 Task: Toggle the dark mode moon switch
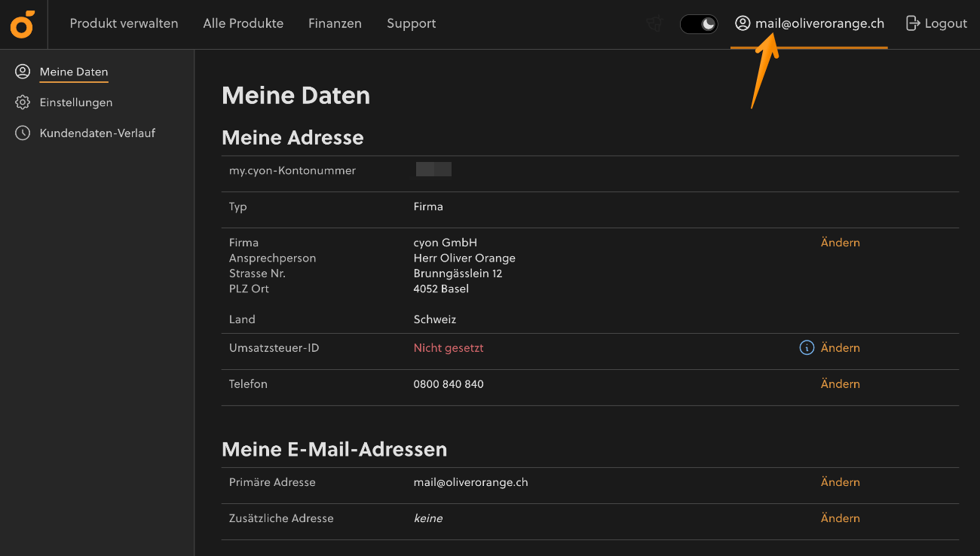(x=699, y=24)
